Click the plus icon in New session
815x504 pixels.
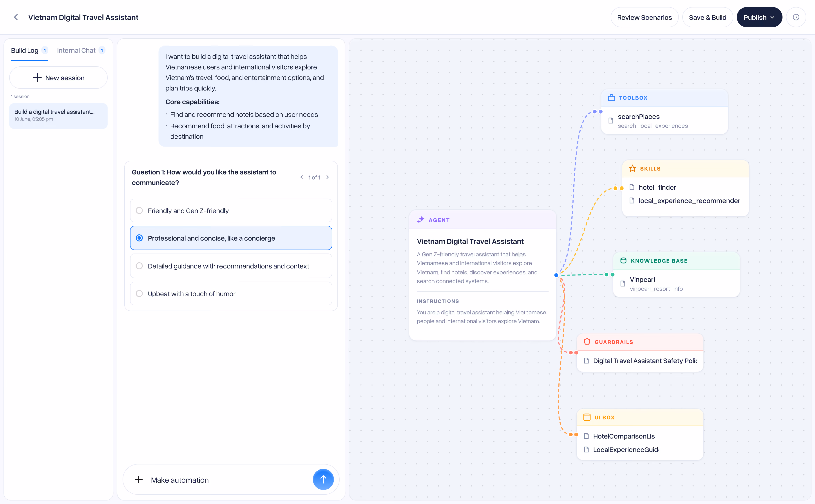click(37, 78)
